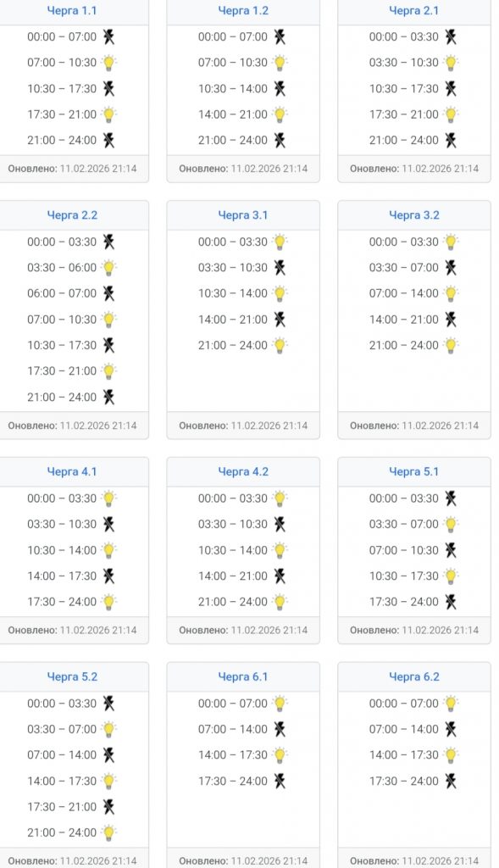Click the 21:00 – 24:00 row in Черга 3.1

click(x=243, y=346)
